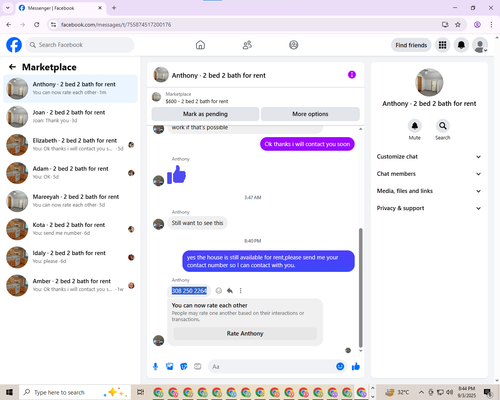500x400 pixels.
Task: Show hidden system tray icons
Action: (x=421, y=392)
